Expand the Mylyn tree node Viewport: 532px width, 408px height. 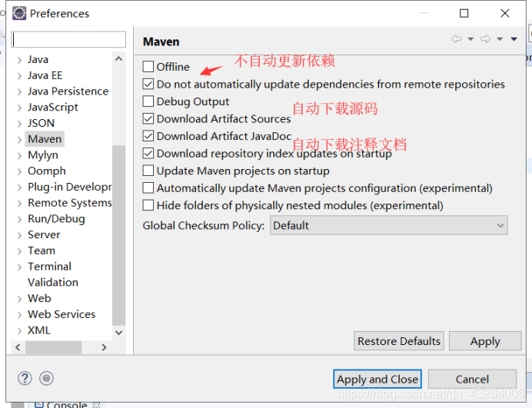coord(20,156)
